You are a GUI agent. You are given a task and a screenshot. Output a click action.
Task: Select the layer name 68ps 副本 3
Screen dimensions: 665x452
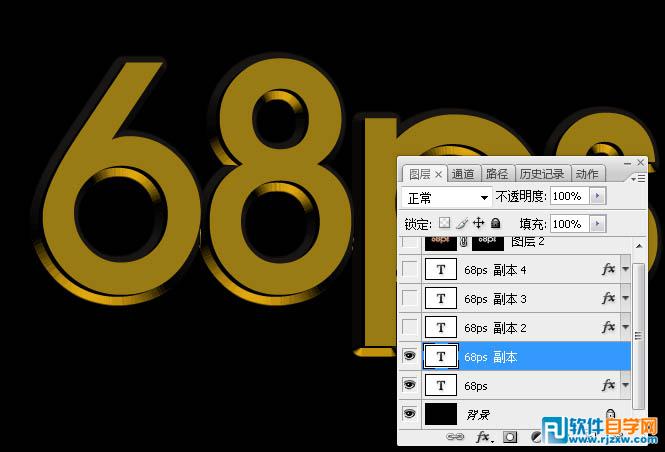tap(495, 299)
